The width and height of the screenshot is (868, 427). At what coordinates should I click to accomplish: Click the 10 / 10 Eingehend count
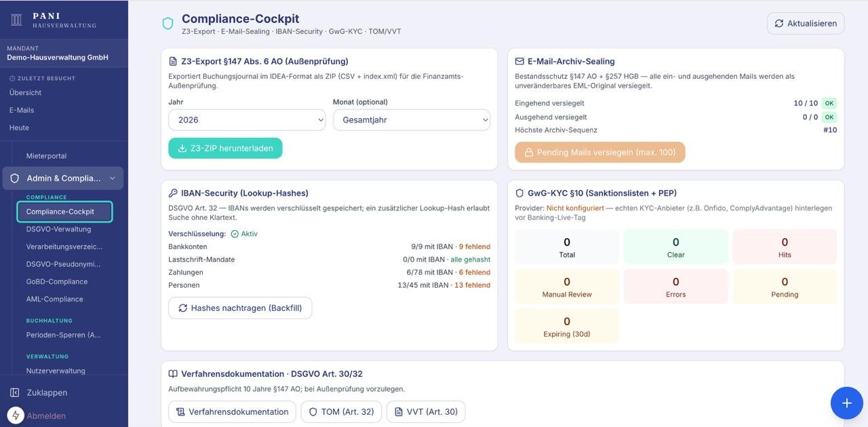click(806, 103)
